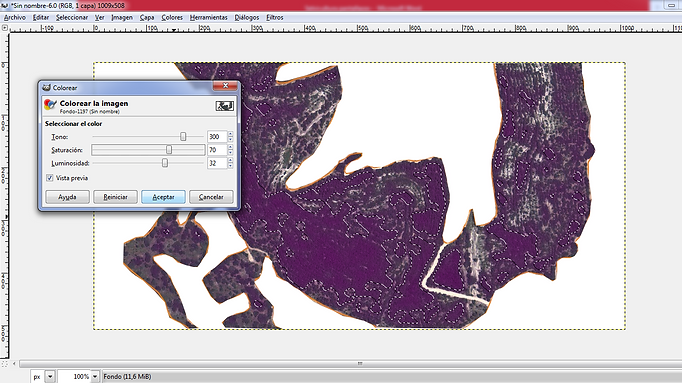Screen dimensions: 682x383
Task: Decrease Luminosidad value with down arrow
Action: tap(230, 166)
